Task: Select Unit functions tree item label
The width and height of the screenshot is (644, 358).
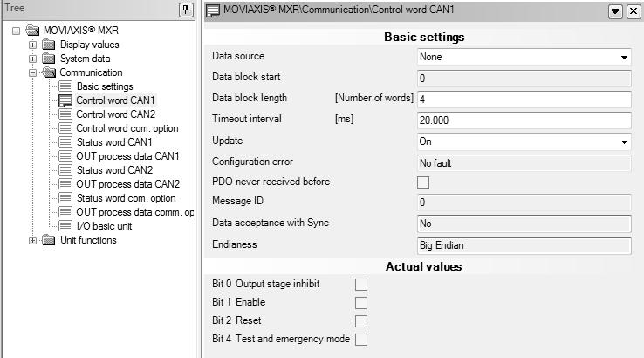Action: tap(88, 240)
